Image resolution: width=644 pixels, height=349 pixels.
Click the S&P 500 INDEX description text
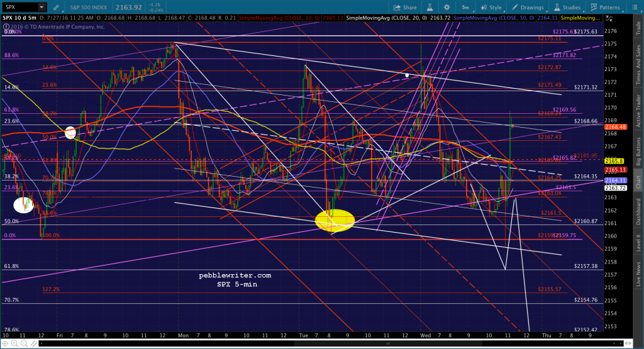[x=88, y=8]
